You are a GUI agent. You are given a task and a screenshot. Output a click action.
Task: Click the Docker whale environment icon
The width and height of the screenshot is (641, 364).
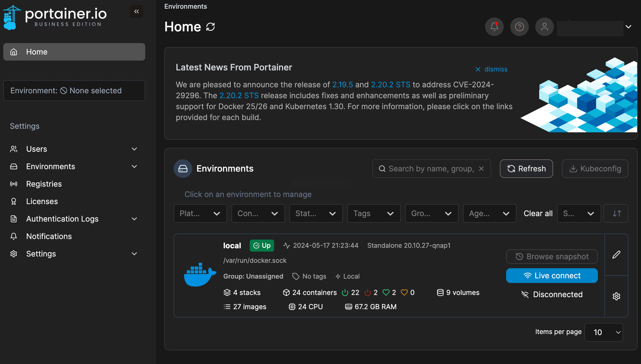(200, 275)
